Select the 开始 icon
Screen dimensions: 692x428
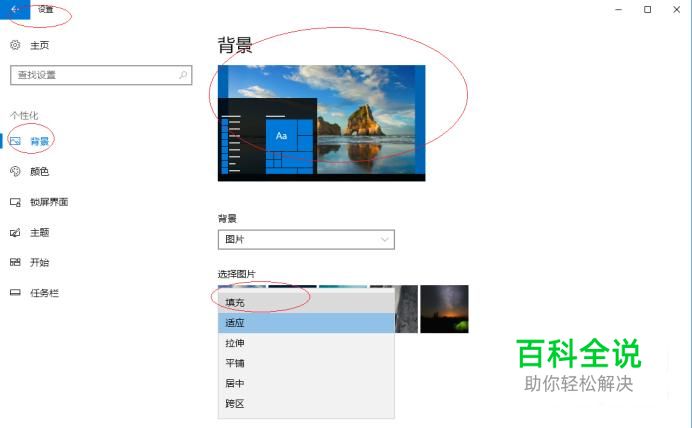point(15,262)
